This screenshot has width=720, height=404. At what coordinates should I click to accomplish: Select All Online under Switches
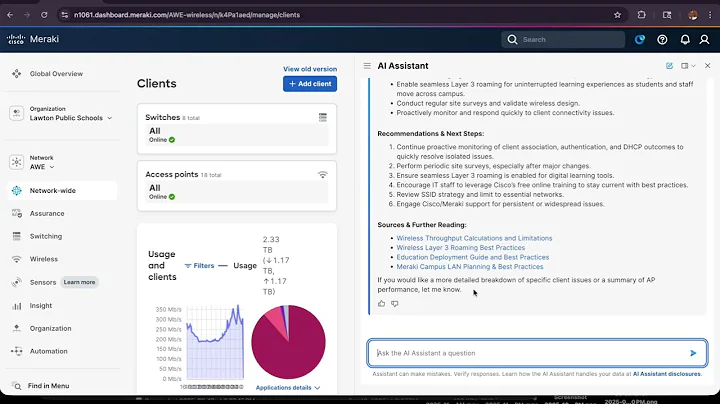point(237,135)
